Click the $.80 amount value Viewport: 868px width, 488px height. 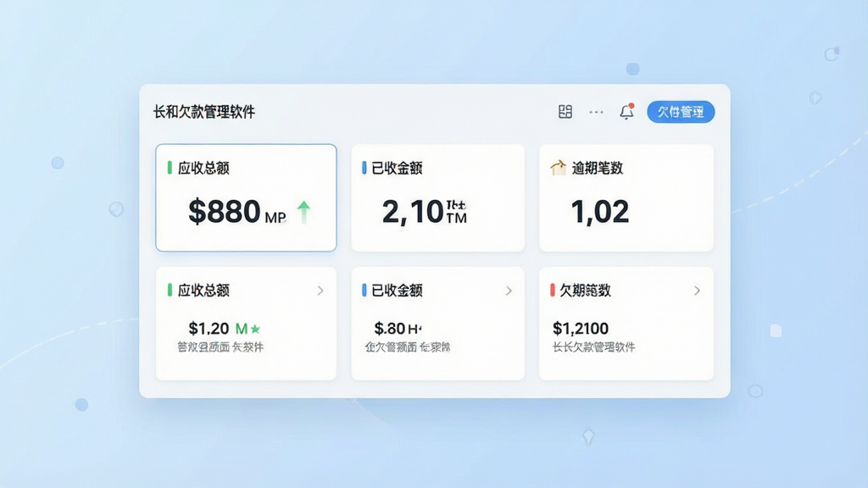coord(390,329)
